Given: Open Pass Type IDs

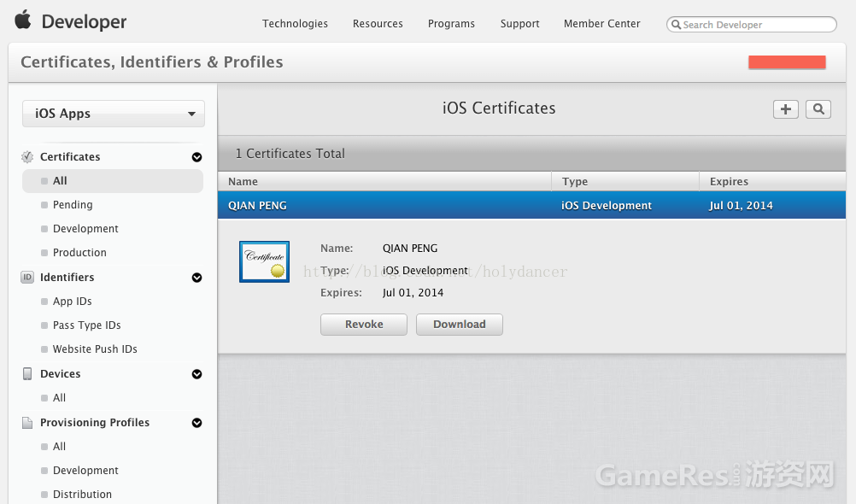Looking at the screenshot, I should [x=87, y=325].
